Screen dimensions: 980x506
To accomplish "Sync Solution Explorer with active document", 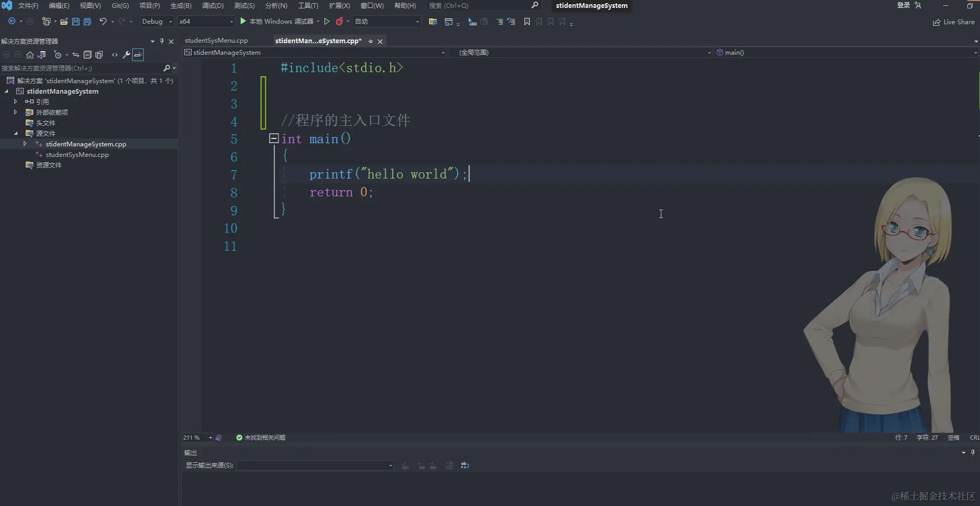I will tap(76, 55).
